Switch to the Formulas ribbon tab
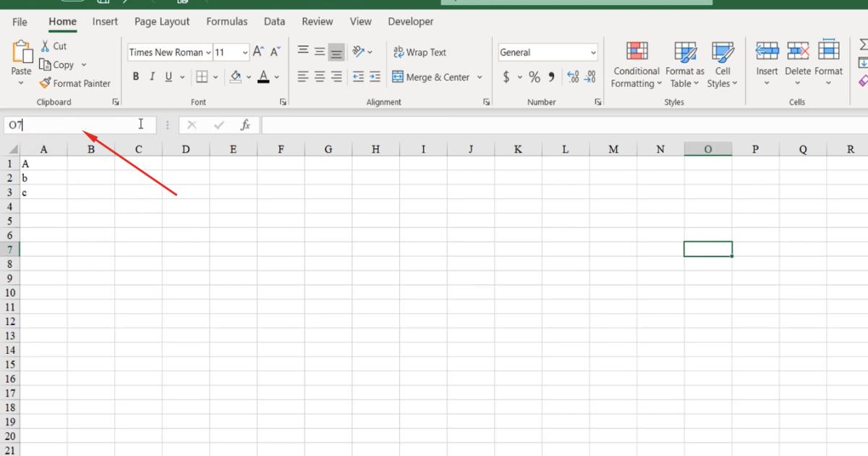Viewport: 868px width, 456px height. pos(226,21)
